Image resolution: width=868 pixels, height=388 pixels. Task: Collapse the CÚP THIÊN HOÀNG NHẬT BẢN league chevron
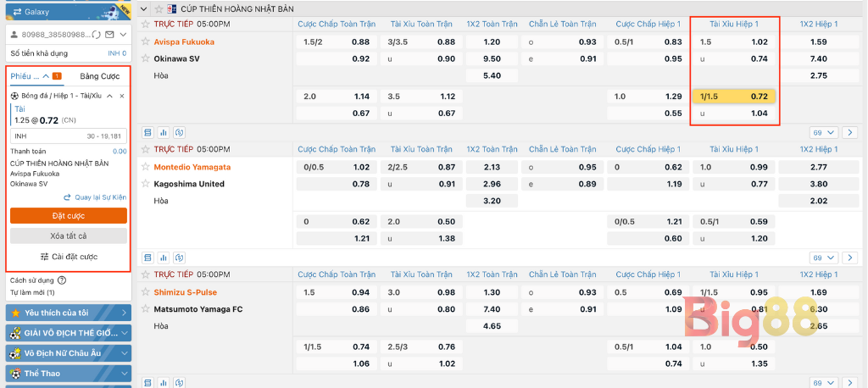tap(144, 8)
